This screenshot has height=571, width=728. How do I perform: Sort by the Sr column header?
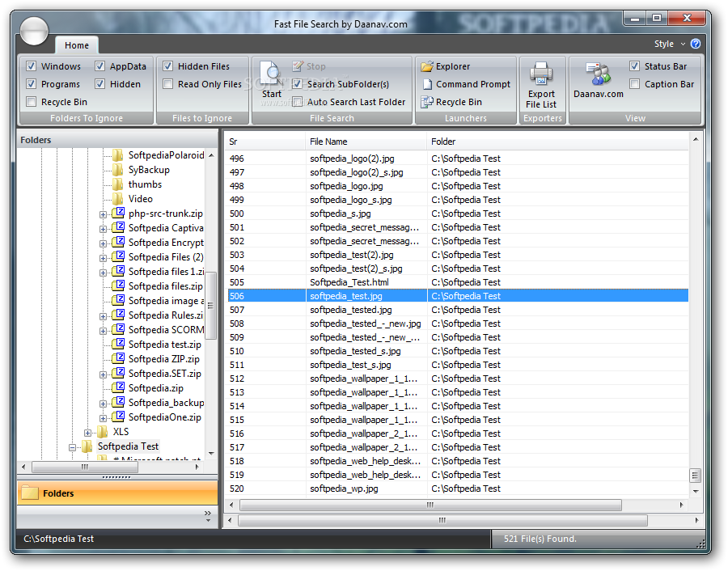click(266, 142)
